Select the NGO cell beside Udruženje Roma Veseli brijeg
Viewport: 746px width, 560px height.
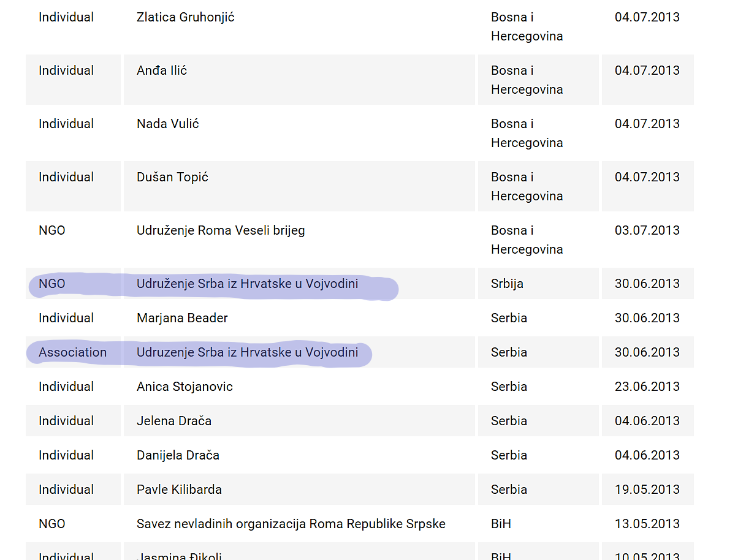pos(51,230)
